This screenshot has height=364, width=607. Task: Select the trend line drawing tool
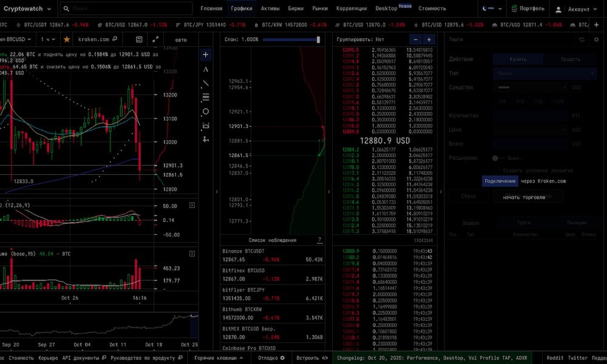pos(206,84)
